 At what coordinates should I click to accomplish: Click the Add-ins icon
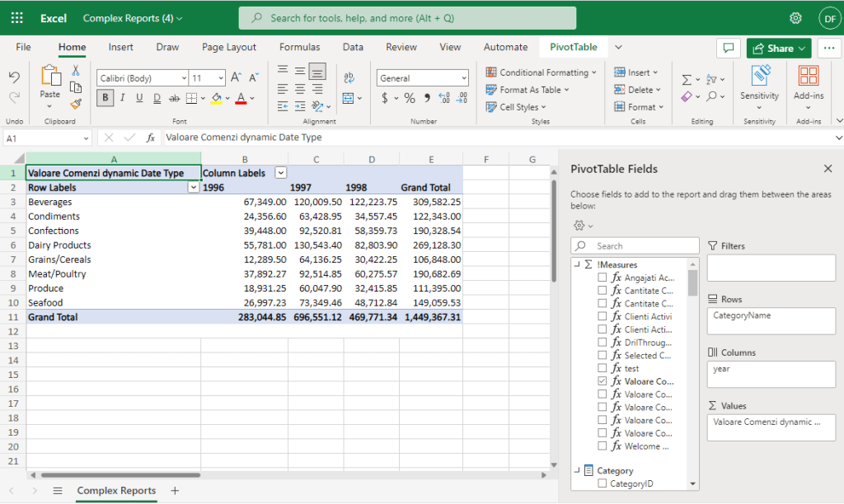(x=808, y=83)
